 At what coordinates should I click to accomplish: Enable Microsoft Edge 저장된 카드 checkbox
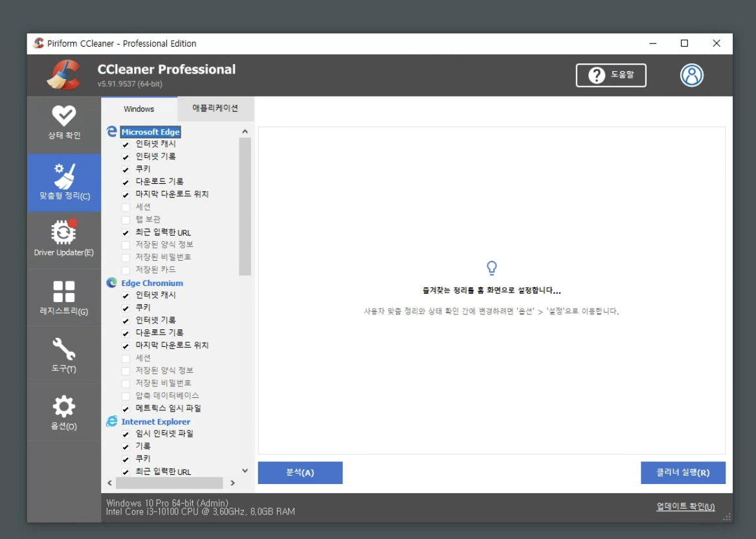[x=126, y=270]
